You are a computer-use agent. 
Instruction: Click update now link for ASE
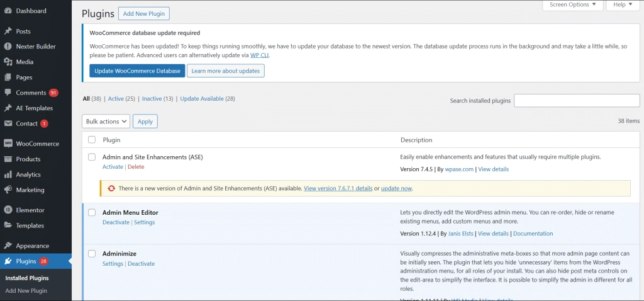coord(396,188)
